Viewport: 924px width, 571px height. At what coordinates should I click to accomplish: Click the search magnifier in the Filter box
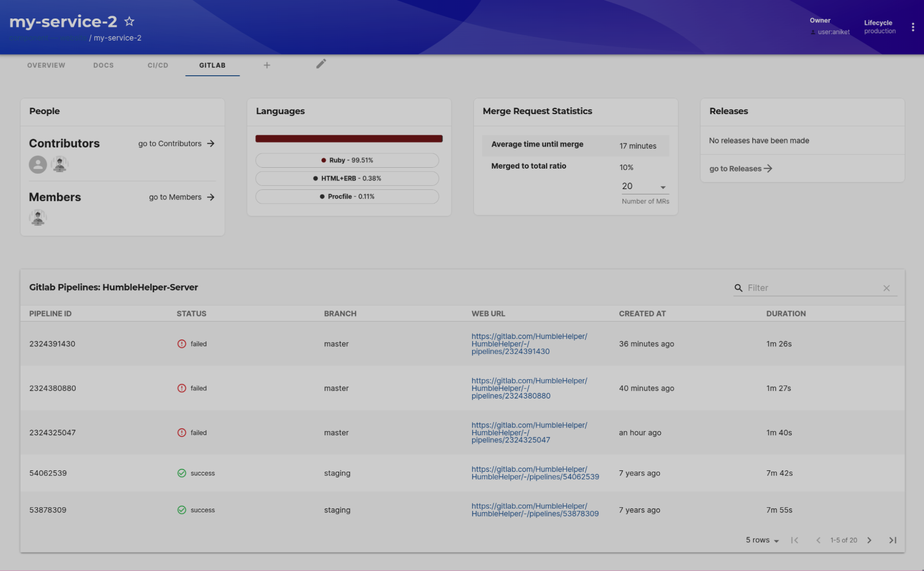(738, 287)
